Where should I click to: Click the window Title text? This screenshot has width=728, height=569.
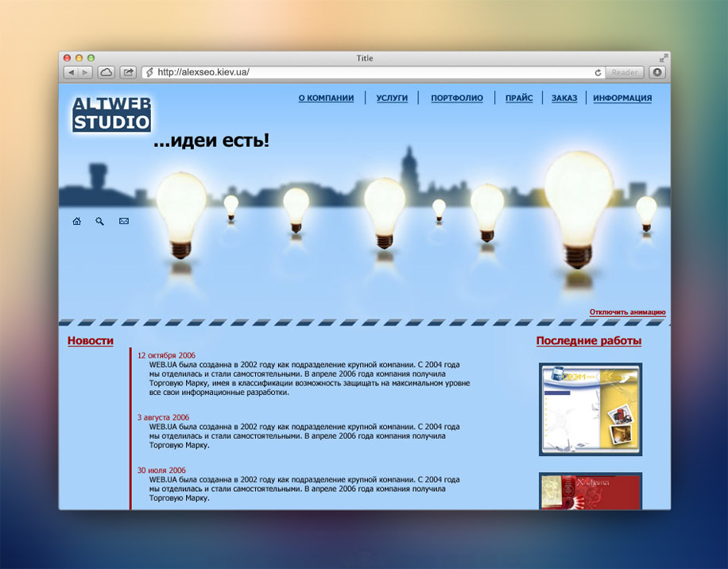click(x=365, y=58)
